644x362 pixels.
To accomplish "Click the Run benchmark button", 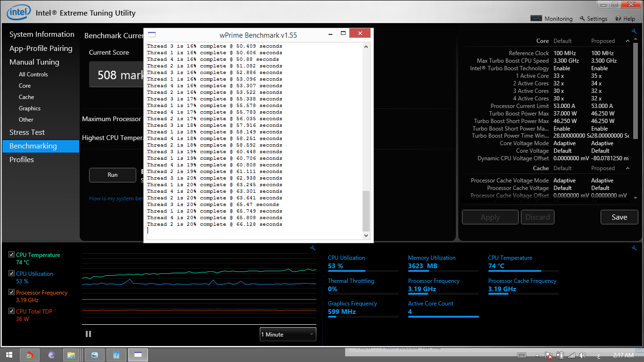I will point(113,175).
